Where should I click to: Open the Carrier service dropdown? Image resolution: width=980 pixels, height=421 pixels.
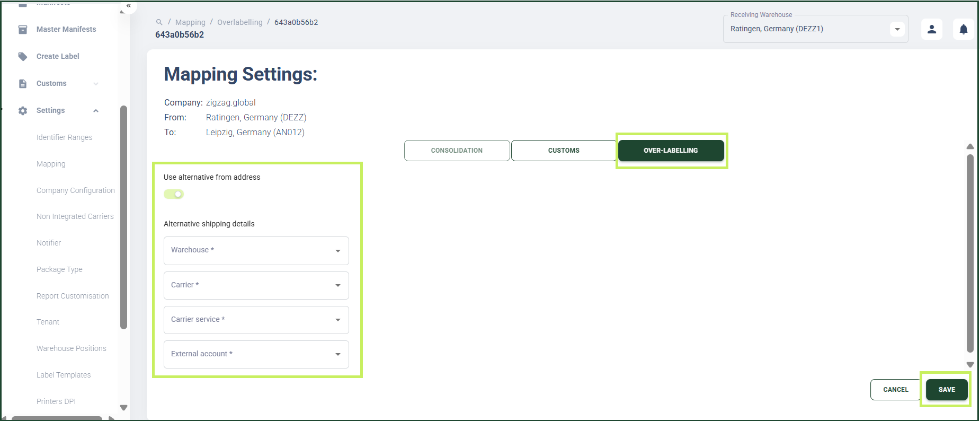[256, 320]
